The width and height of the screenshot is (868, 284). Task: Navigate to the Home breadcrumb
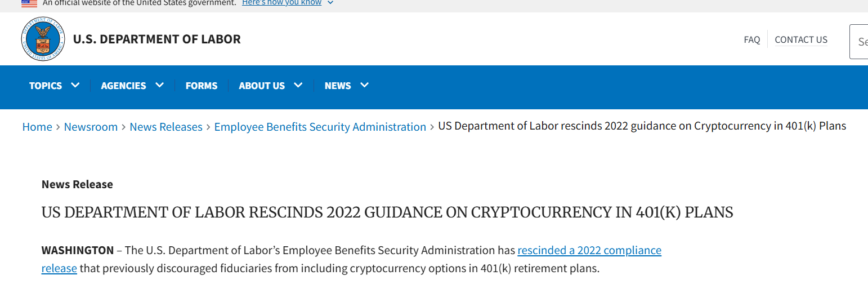pos(37,127)
